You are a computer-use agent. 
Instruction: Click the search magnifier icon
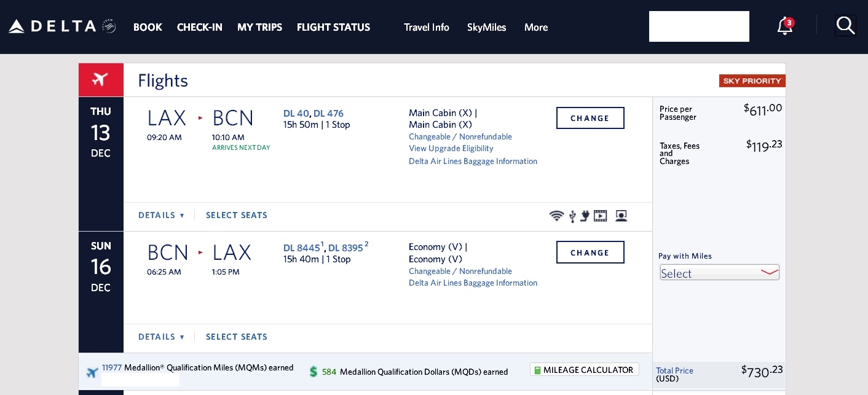click(x=845, y=26)
